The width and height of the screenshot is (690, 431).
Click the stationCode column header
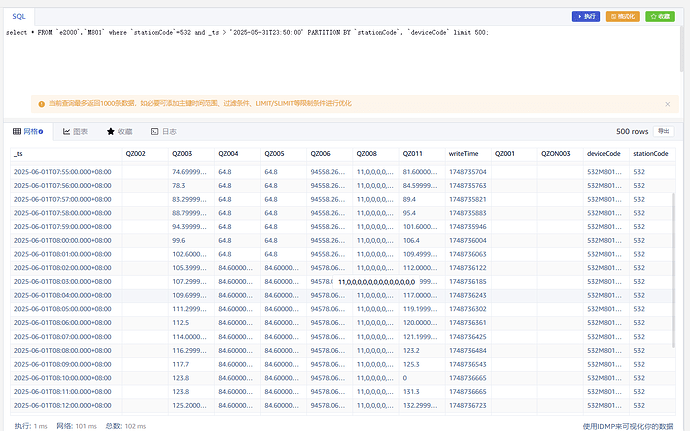[651, 153]
